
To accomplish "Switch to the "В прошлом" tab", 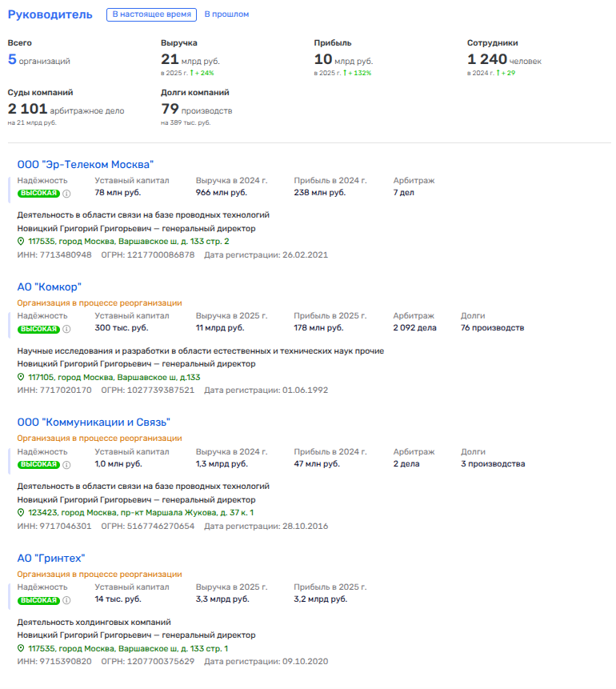I will (226, 14).
